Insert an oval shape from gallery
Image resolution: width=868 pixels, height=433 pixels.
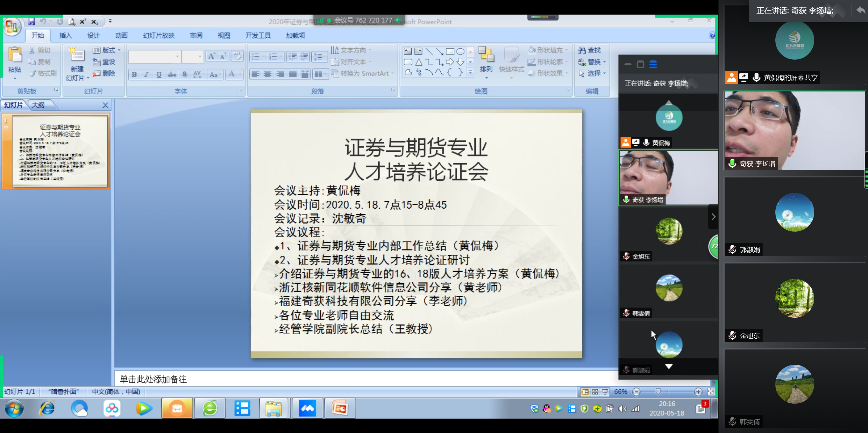coord(460,51)
